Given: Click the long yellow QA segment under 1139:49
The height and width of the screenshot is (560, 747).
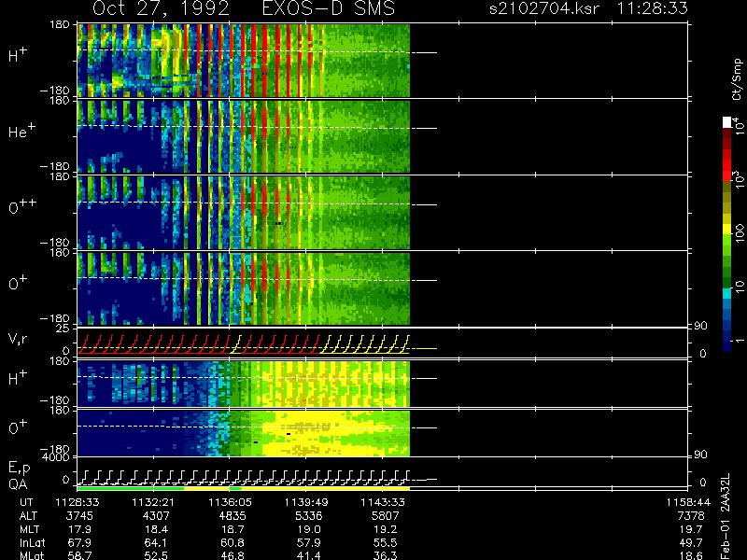Looking at the screenshot, I should (x=325, y=488).
